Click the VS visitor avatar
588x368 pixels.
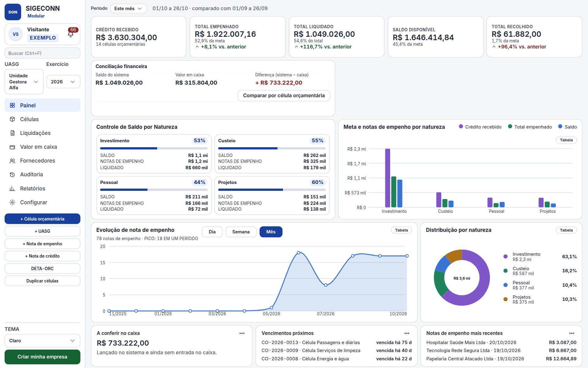(16, 34)
